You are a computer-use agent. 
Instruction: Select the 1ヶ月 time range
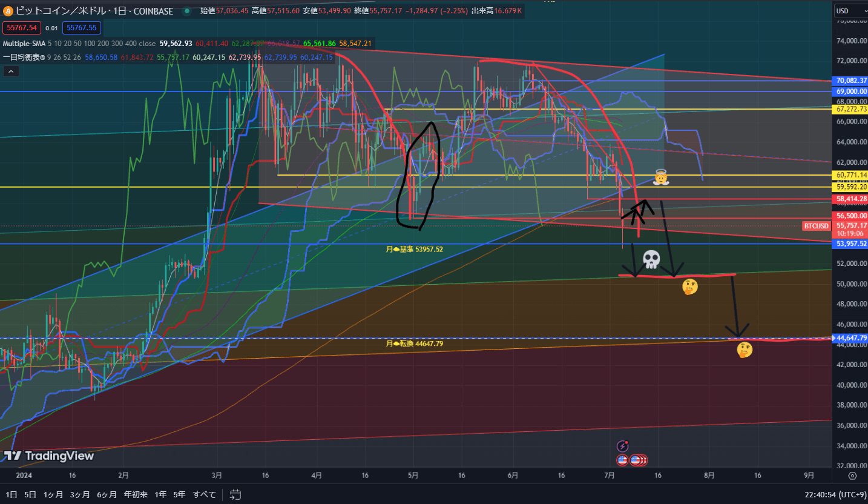click(x=53, y=494)
